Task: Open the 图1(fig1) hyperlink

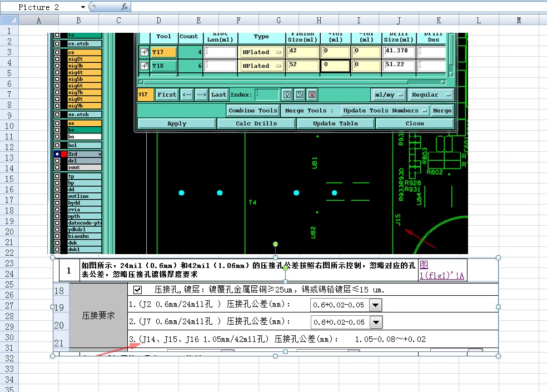Action: 441,270
